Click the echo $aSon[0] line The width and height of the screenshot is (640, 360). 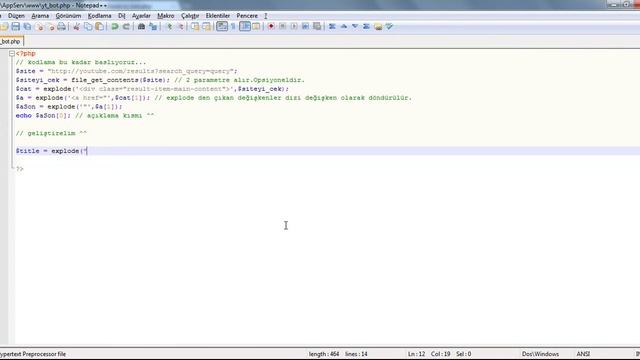[85, 116]
